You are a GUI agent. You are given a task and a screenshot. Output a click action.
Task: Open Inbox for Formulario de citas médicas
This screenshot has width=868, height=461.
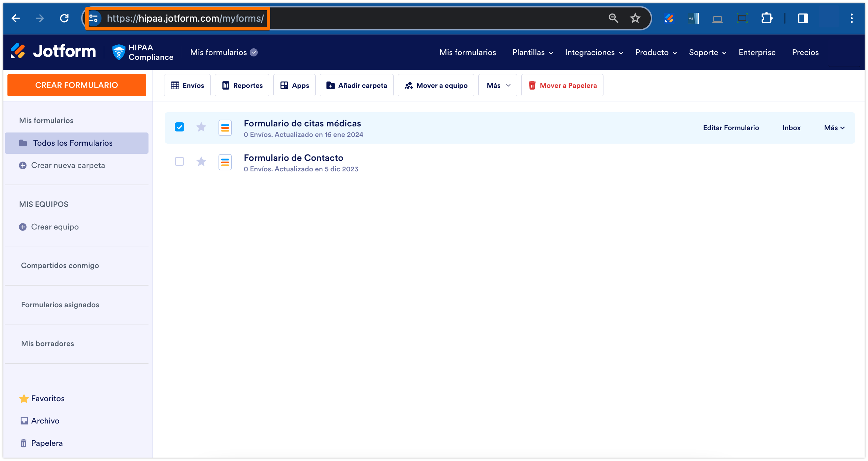(791, 128)
